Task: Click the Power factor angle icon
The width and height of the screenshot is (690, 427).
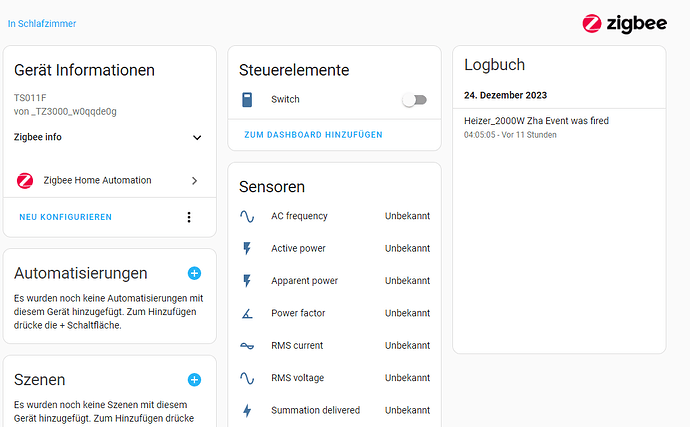Action: point(247,313)
